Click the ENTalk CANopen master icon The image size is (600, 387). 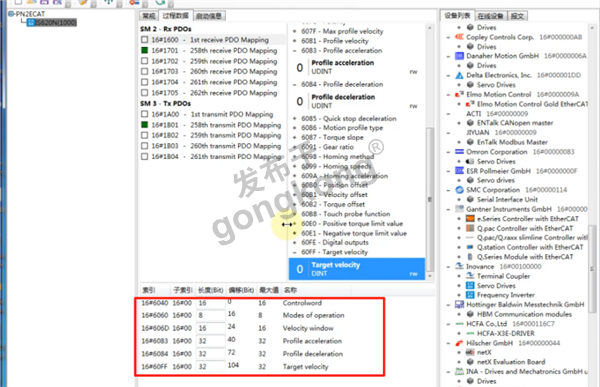[x=470, y=123]
